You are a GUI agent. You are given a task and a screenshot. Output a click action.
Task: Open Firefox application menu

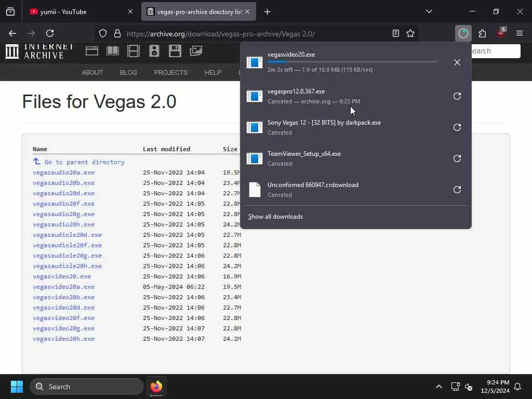[520, 33]
